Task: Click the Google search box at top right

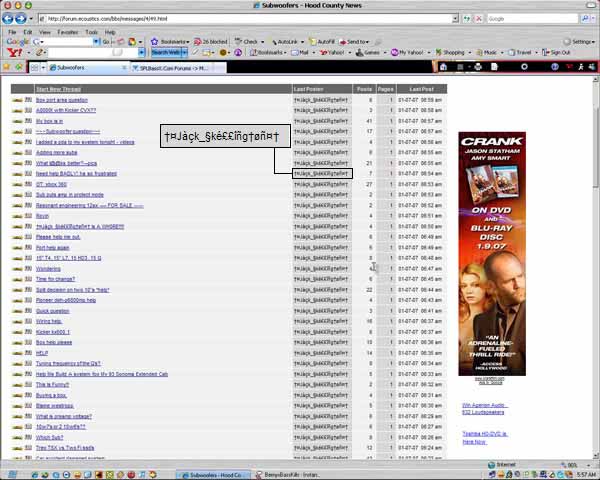Action: (x=532, y=18)
